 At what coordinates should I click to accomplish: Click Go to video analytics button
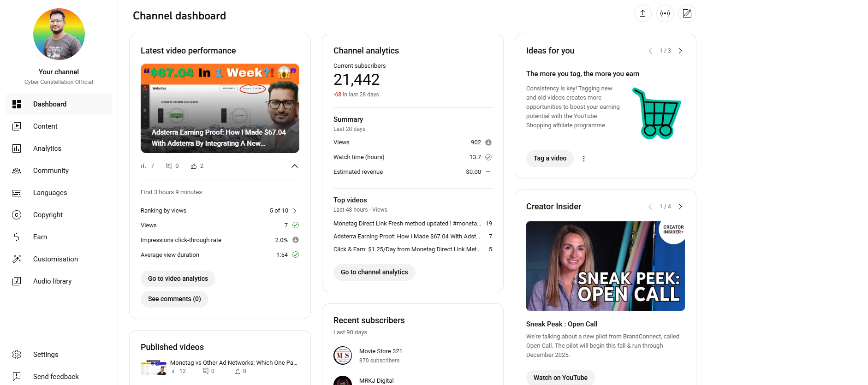click(x=178, y=278)
